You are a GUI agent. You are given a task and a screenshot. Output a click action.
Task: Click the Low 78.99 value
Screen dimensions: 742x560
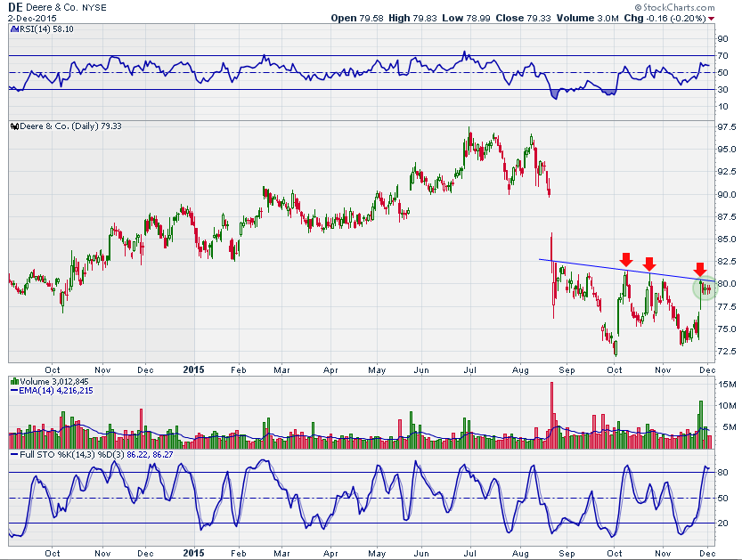[466, 18]
